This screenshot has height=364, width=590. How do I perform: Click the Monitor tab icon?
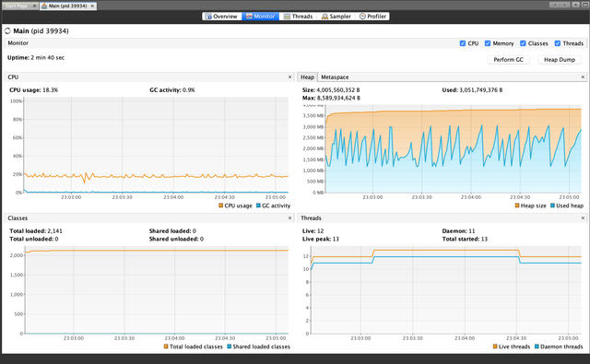(249, 17)
